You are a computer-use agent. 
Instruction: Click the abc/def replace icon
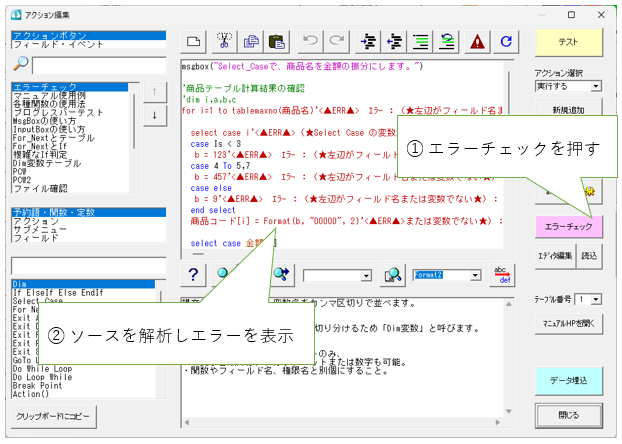[x=502, y=275]
